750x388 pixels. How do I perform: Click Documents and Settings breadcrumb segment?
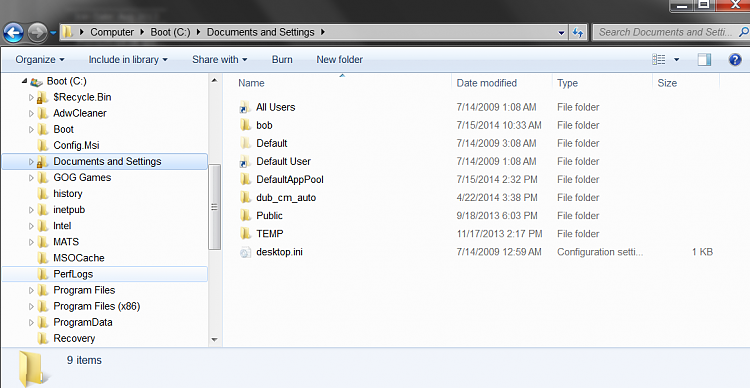coord(261,32)
